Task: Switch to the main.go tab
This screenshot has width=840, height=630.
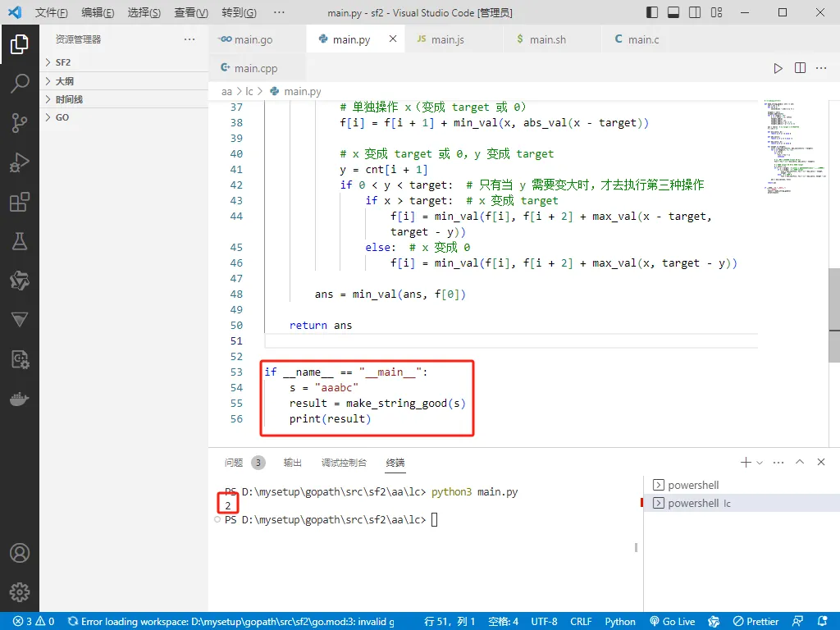Action: click(257, 39)
